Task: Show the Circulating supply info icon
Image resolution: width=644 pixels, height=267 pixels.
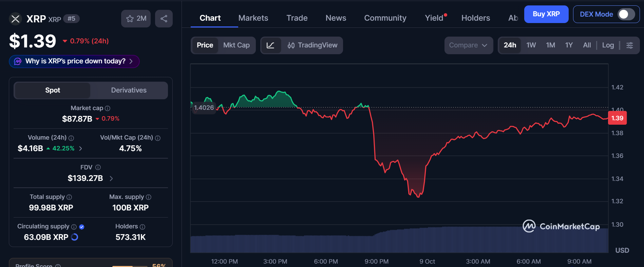Action: click(74, 227)
